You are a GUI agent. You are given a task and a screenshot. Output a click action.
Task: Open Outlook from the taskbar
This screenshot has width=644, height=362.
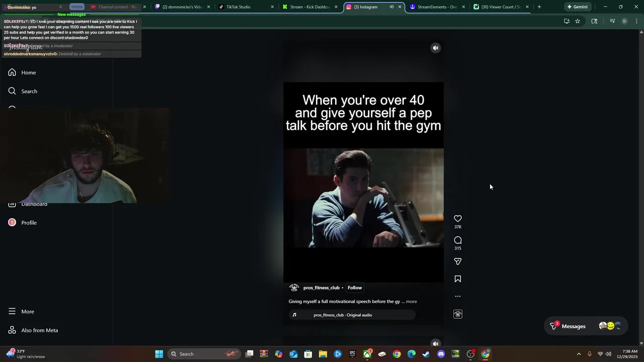tap(293, 354)
